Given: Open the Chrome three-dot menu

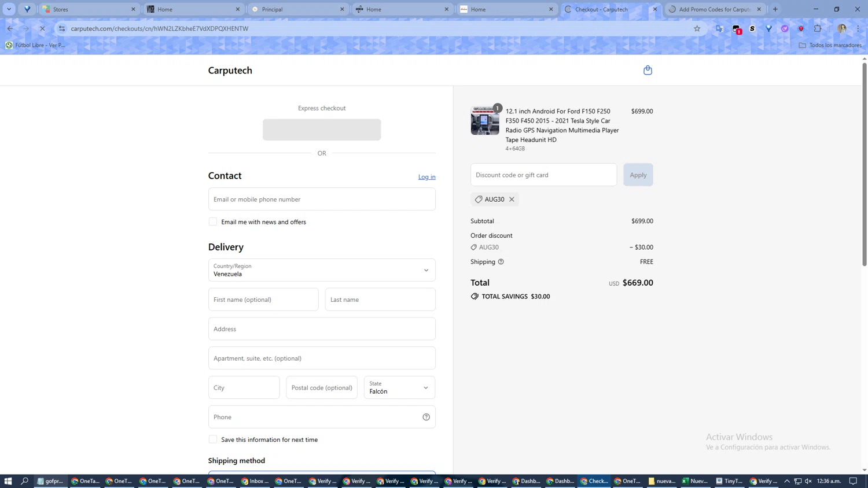Looking at the screenshot, I should point(858,28).
